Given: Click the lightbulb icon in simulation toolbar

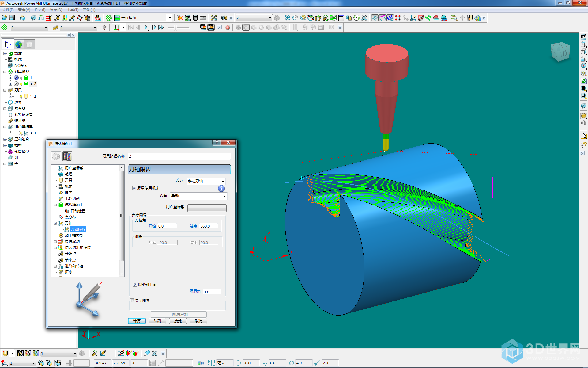Looking at the screenshot, I should (x=104, y=28).
